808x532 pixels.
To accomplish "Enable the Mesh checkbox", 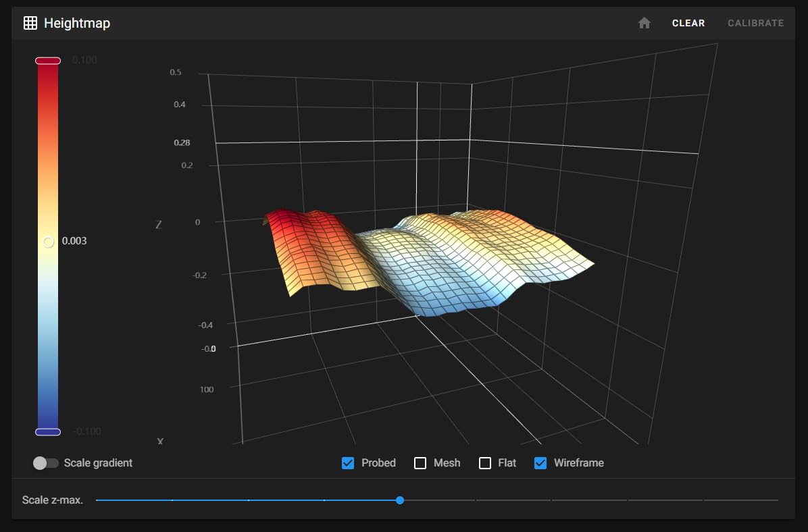I will click(420, 463).
